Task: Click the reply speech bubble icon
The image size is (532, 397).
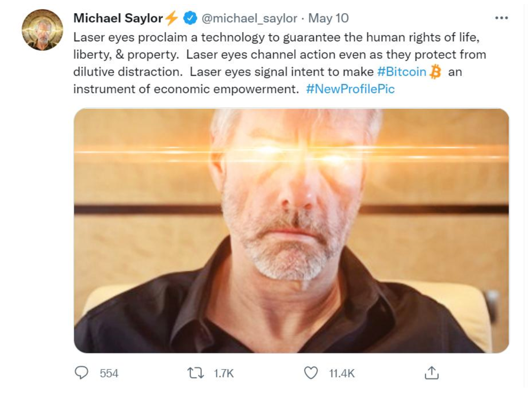Action: [x=81, y=373]
